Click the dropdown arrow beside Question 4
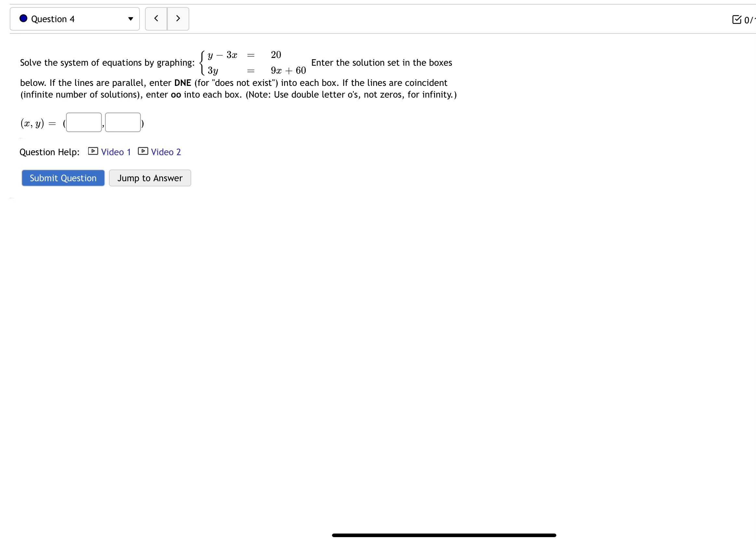 (x=131, y=19)
